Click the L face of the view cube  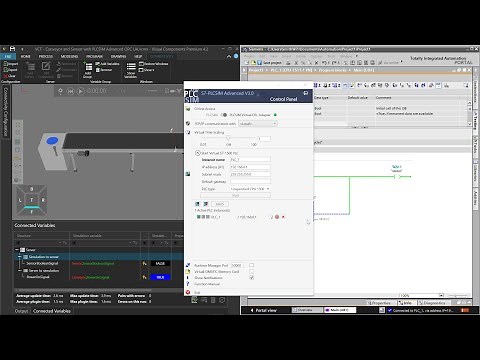[20, 200]
